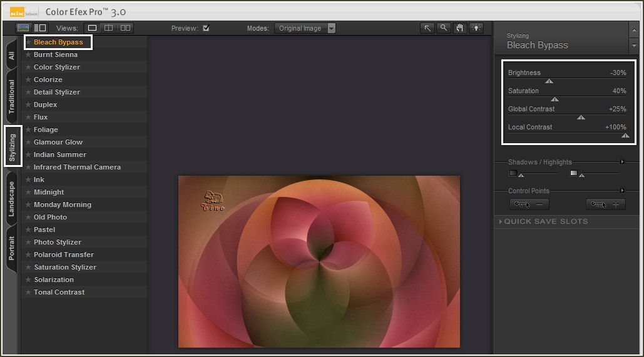Select the single image view
644x357 pixels.
[92, 28]
